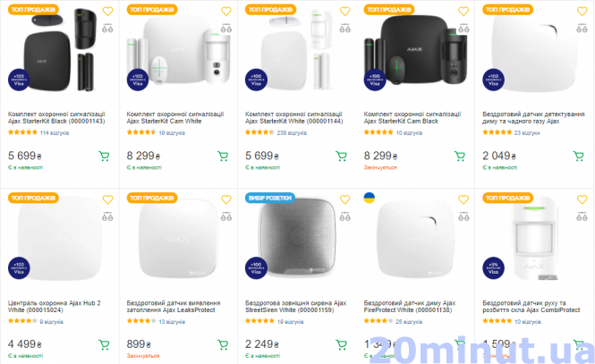Open Ajax FireProtect White (000001138) title link
595x364 pixels.
410,307
